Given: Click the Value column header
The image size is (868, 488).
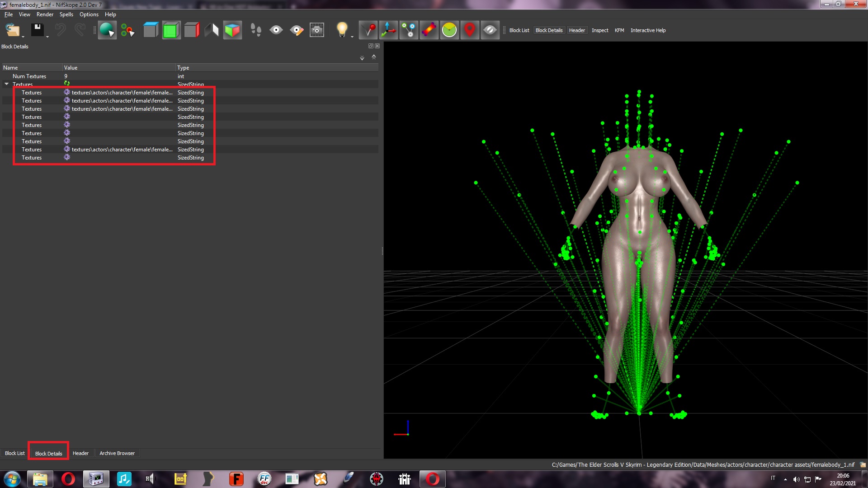Looking at the screenshot, I should [x=119, y=68].
